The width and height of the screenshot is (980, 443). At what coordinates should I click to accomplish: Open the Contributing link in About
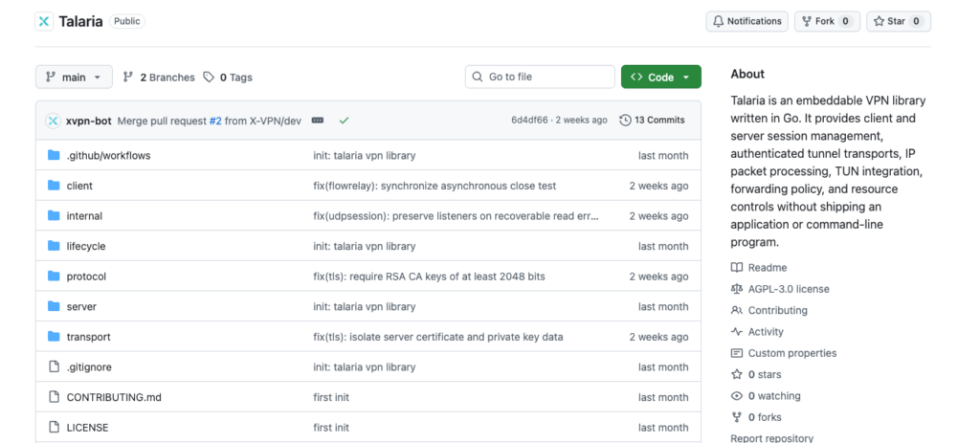pyautogui.click(x=768, y=310)
